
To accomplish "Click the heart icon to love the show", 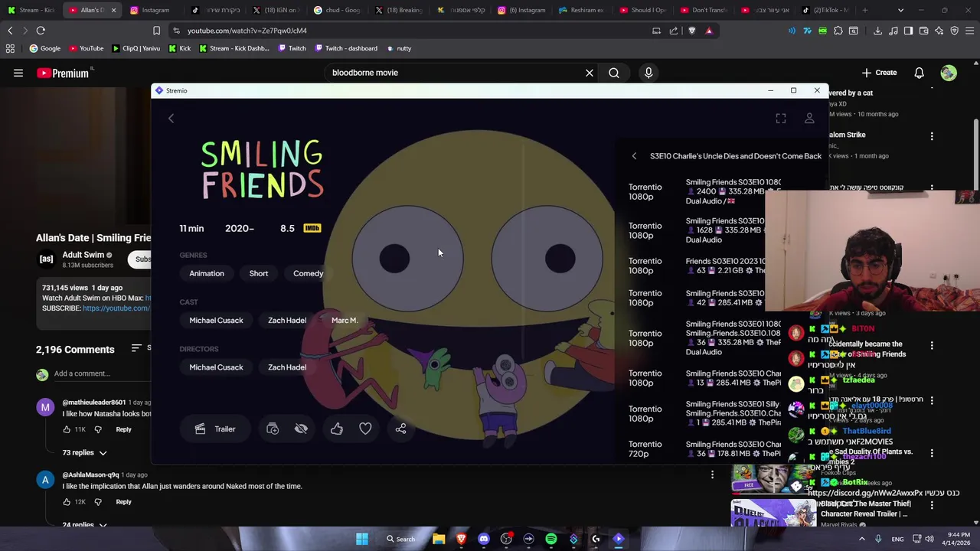I will [x=365, y=429].
